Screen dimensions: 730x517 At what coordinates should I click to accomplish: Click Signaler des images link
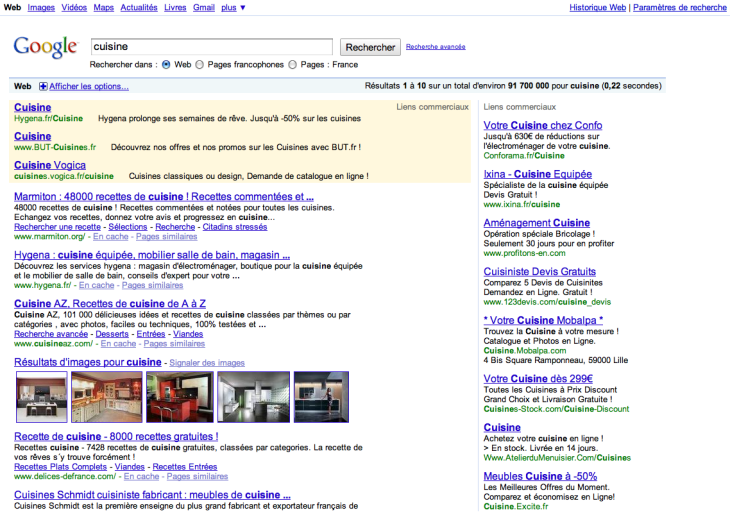click(207, 363)
